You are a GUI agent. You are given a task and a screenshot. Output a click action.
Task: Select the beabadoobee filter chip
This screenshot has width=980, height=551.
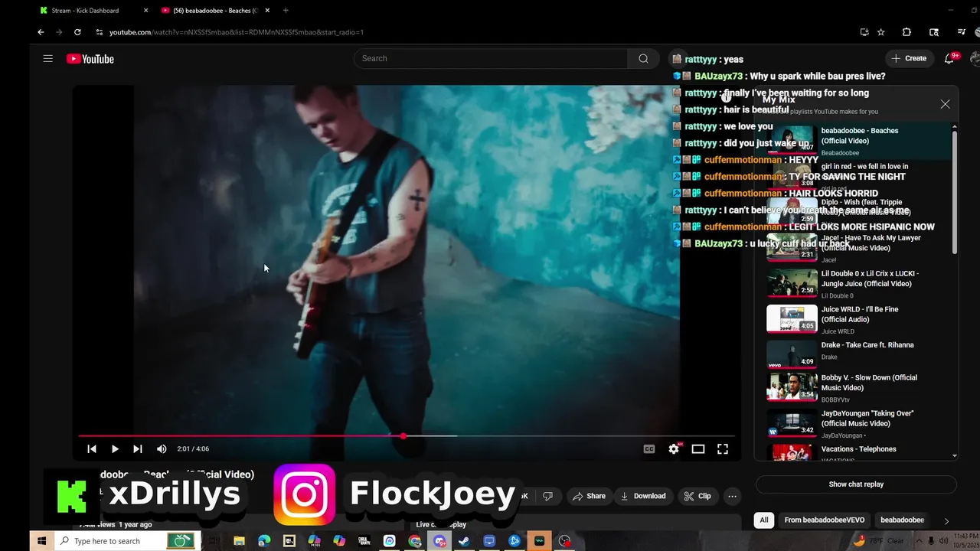(x=902, y=520)
